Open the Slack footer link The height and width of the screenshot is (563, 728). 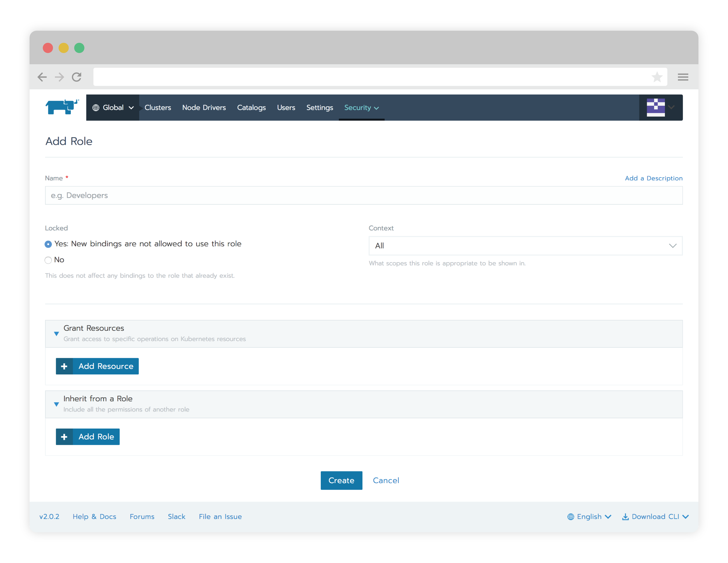[176, 517]
